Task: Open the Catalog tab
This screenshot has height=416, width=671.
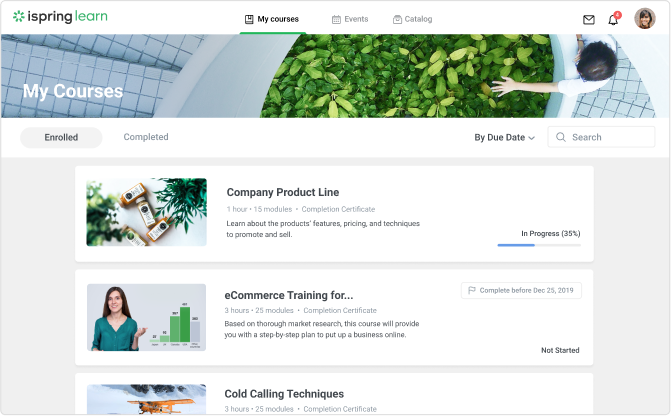Action: tap(413, 19)
